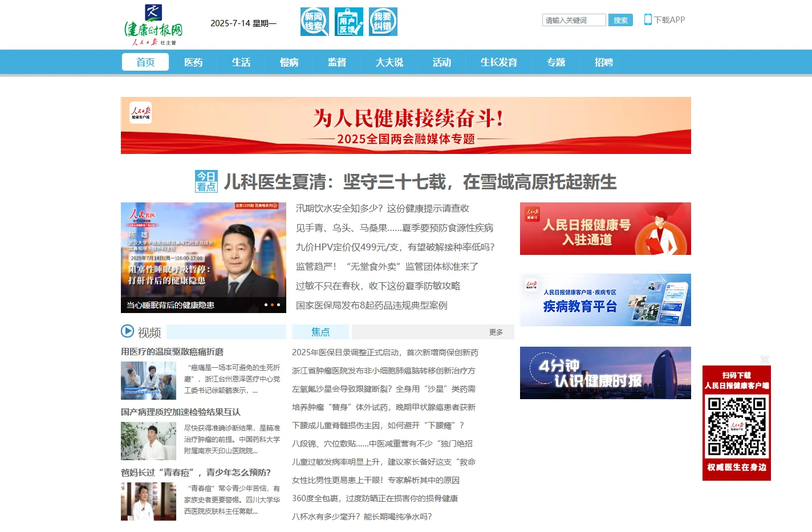The width and height of the screenshot is (812, 532).
Task: Open headline 儿科医生夏清 article
Action: (420, 182)
